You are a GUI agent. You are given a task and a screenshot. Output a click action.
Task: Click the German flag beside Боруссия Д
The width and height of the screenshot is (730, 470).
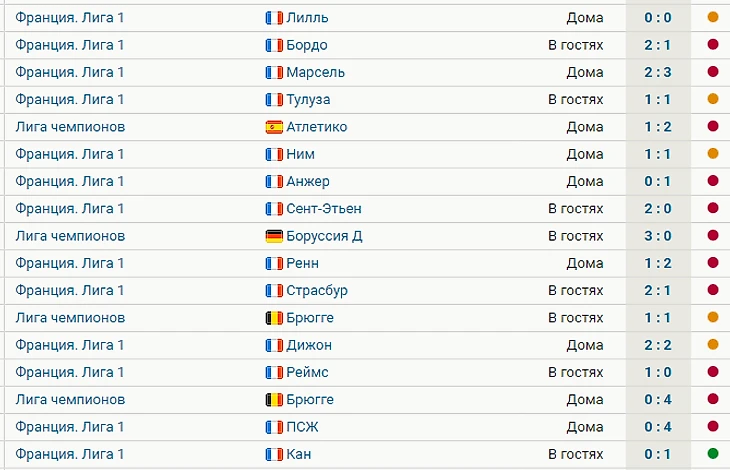pos(274,236)
